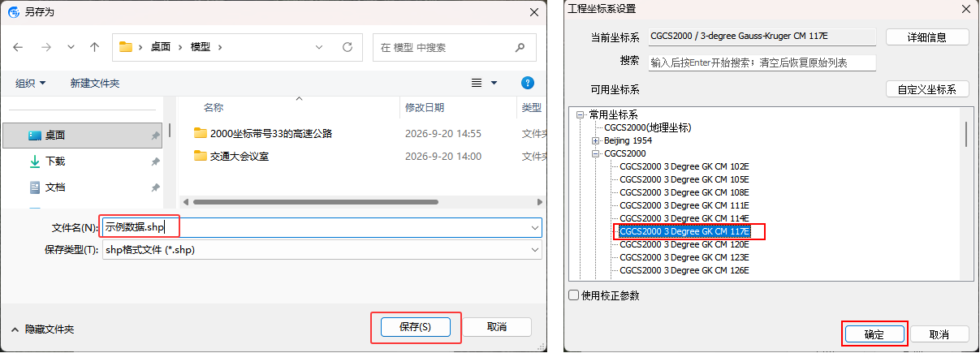The height and width of the screenshot is (353, 980).
Task: Click the Back arrow in Save As dialog
Action: (x=18, y=47)
